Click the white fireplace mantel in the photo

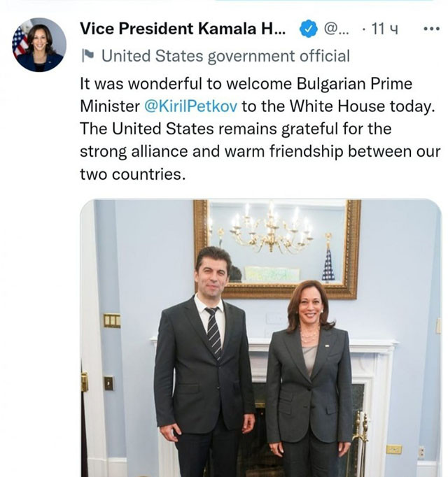point(378,346)
